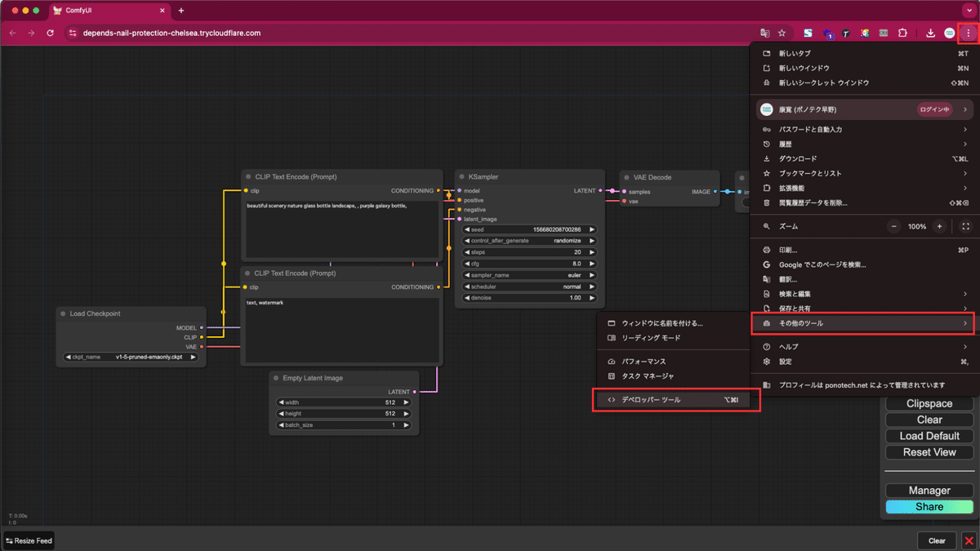
Task: Click the blue S extension icon
Action: (x=808, y=33)
